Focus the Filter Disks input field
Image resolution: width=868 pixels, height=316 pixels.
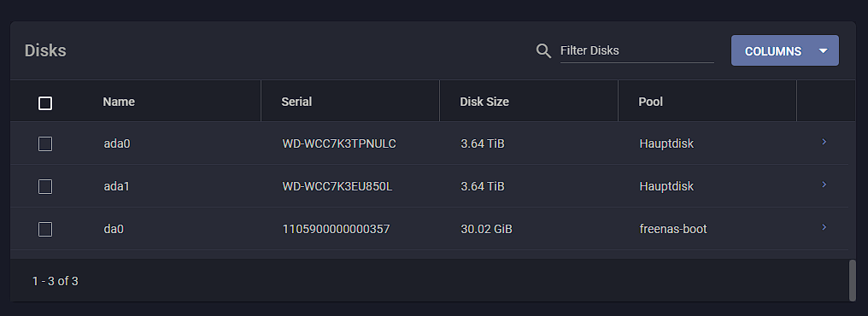point(636,51)
